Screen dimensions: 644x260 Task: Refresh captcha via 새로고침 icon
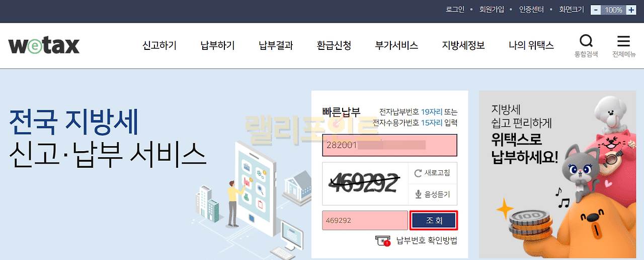tap(418, 173)
